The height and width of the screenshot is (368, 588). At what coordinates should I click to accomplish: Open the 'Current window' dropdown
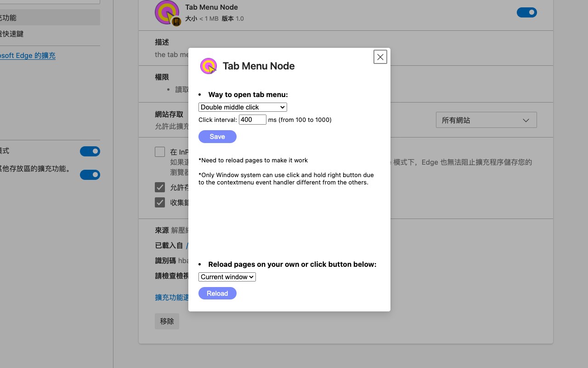[x=227, y=277]
